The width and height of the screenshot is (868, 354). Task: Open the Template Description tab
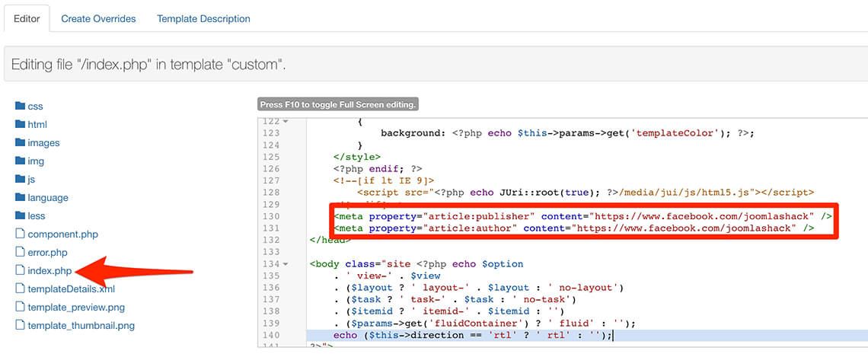point(203,19)
